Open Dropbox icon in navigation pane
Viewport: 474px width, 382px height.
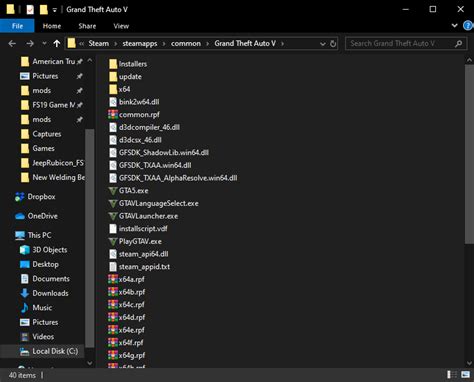click(20, 197)
